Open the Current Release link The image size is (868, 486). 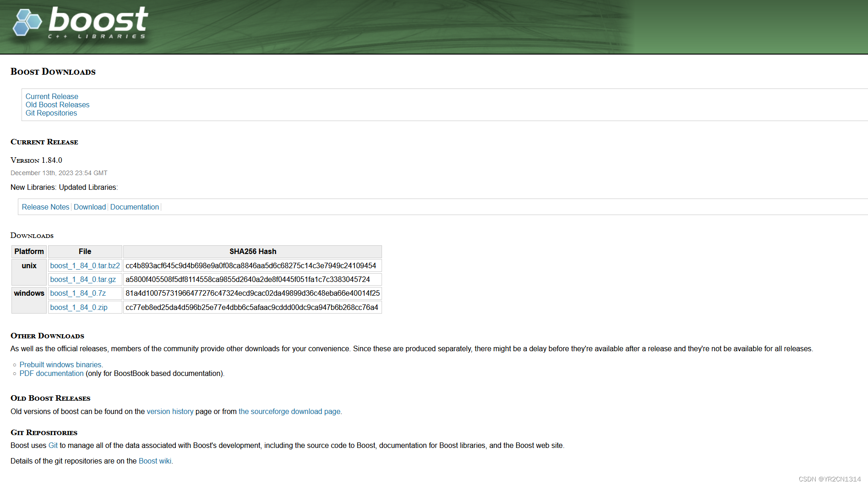pyautogui.click(x=51, y=96)
